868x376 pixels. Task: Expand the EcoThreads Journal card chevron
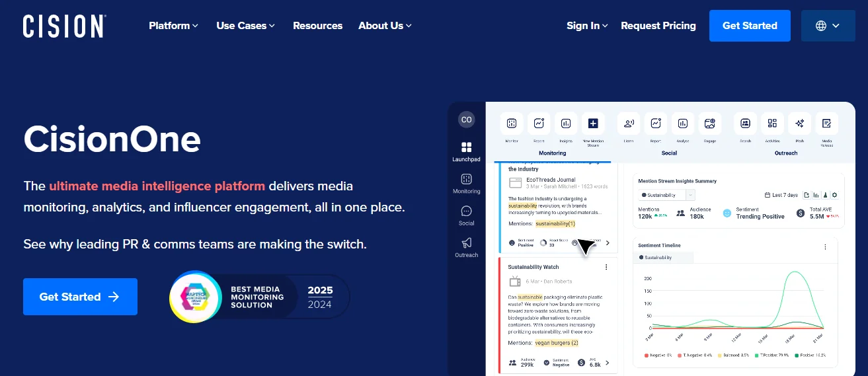pyautogui.click(x=608, y=243)
